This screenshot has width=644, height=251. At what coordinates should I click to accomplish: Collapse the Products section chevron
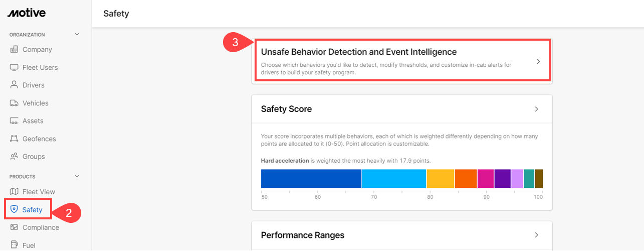[x=77, y=177]
